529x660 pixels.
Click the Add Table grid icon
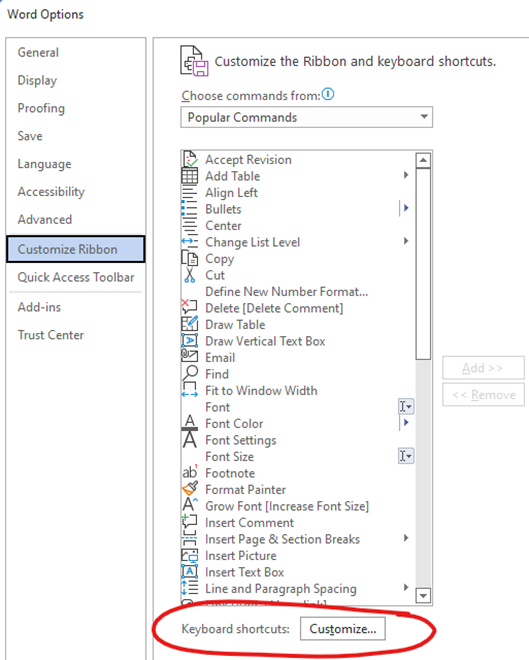pos(189,176)
